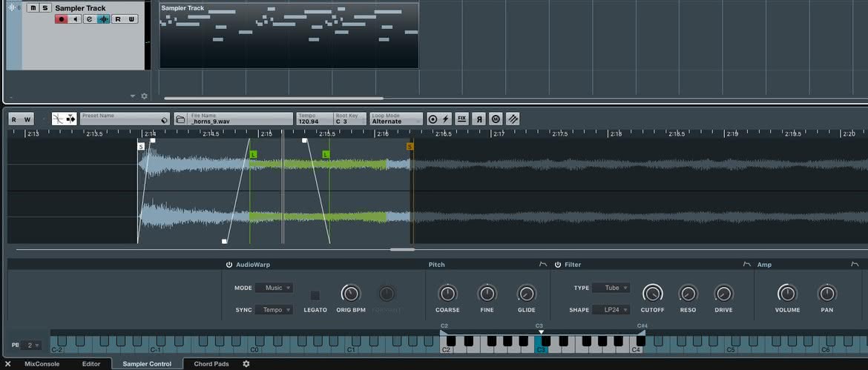Select the Sampler Track MIDI part
Screen dimensions: 868x370
coord(289,36)
